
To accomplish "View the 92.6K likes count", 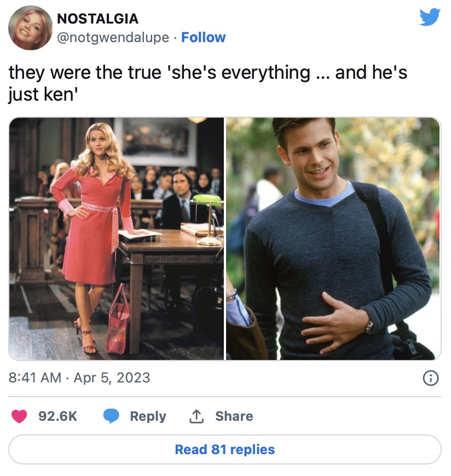I will [57, 416].
